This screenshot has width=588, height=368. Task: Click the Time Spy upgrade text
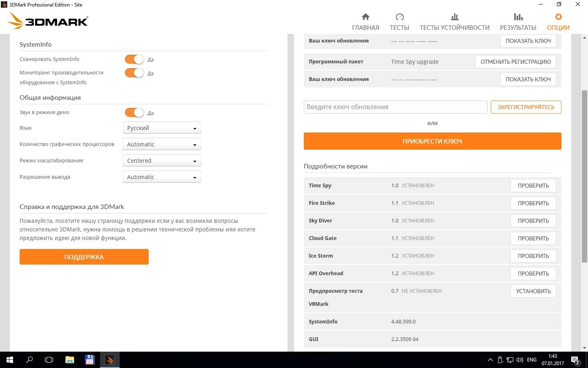pyautogui.click(x=415, y=62)
